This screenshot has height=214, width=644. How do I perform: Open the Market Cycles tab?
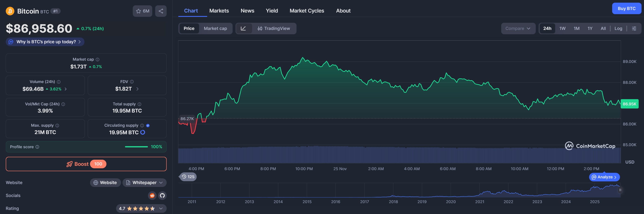(x=307, y=11)
